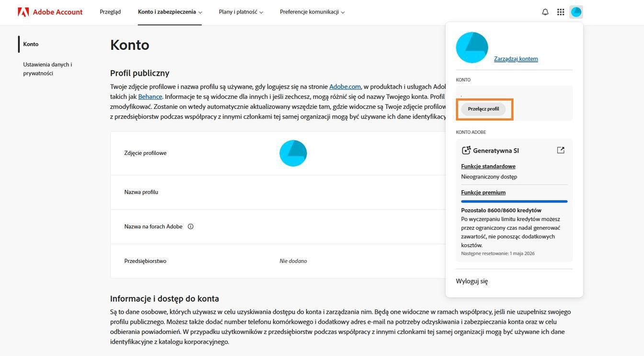This screenshot has width=644, height=356.
Task: Open the apps grid launcher
Action: (x=561, y=12)
